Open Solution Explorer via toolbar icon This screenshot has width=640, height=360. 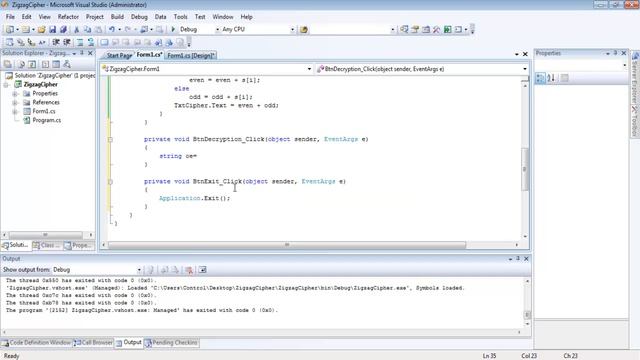tap(404, 29)
